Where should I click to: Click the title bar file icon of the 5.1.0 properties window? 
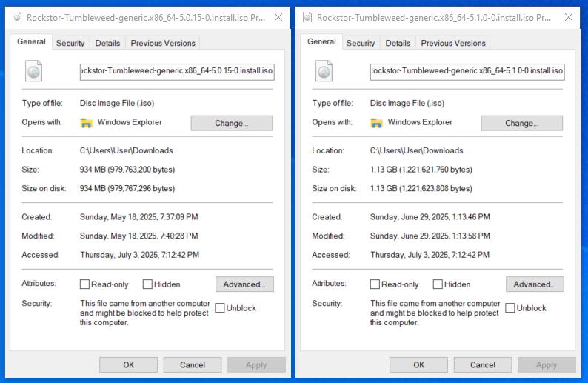click(x=307, y=17)
